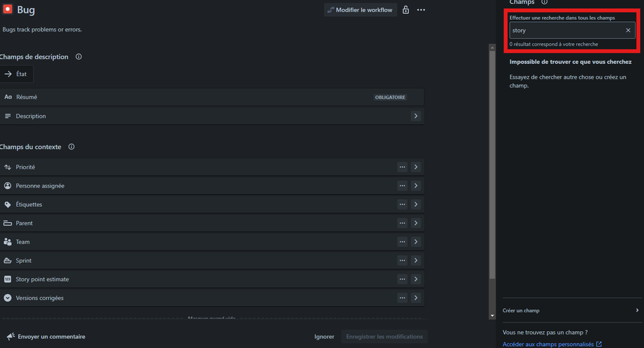This screenshot has width=644, height=348.
Task: Click the Sprint field icon
Action: [x=7, y=260]
